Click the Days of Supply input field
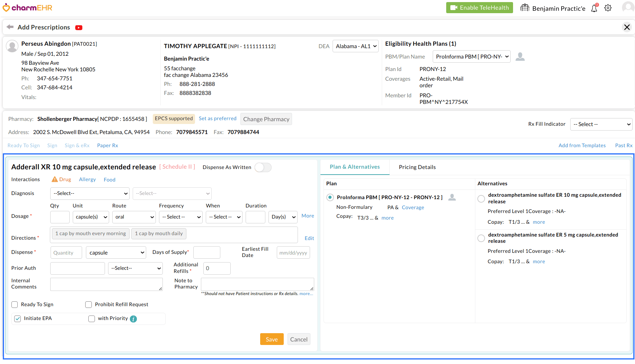Viewport: 635px width, 364px height. (x=206, y=252)
